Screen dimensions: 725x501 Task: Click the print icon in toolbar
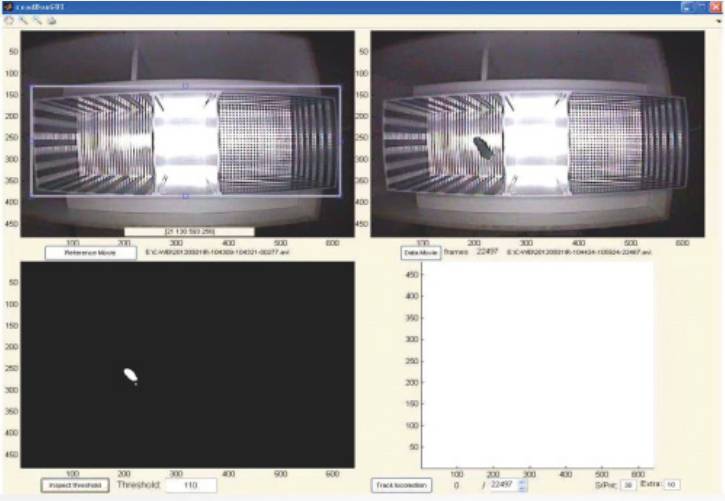pos(51,20)
